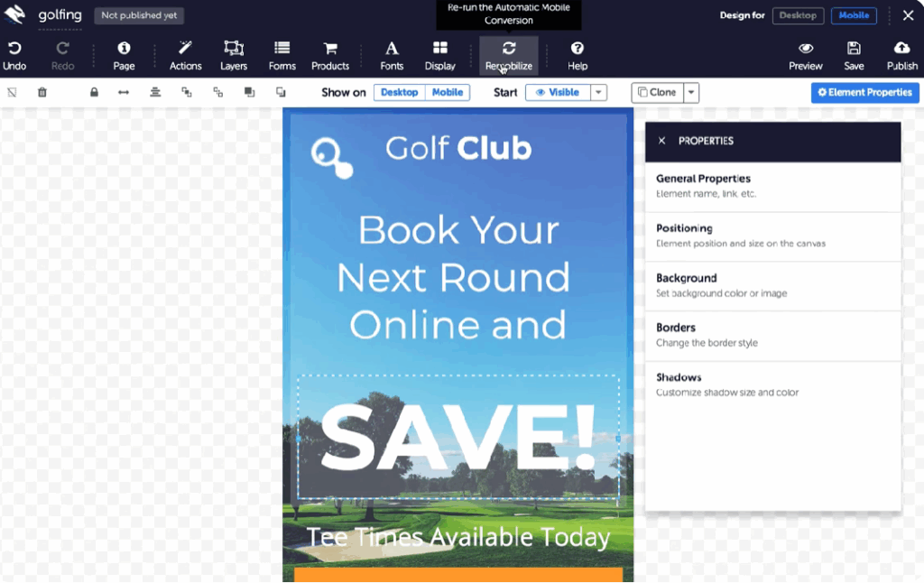Expand the Visible dropdown arrow
Viewport: 924px width, 583px height.
[x=599, y=92]
